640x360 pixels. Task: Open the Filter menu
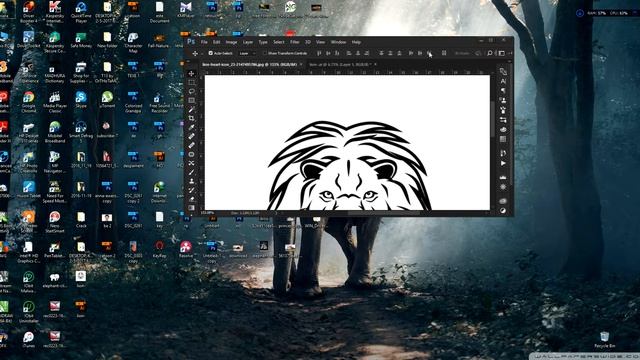(295, 42)
